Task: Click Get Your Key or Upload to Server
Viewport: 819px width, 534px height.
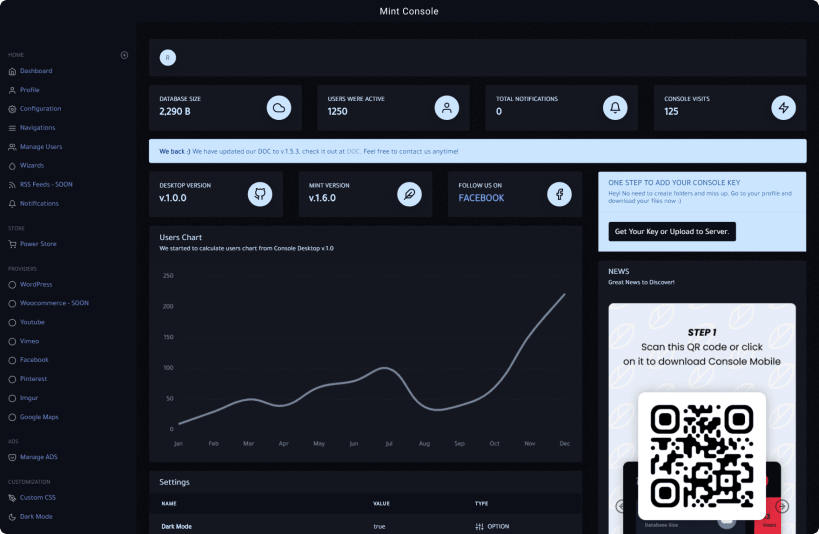Action: pyautogui.click(x=672, y=231)
